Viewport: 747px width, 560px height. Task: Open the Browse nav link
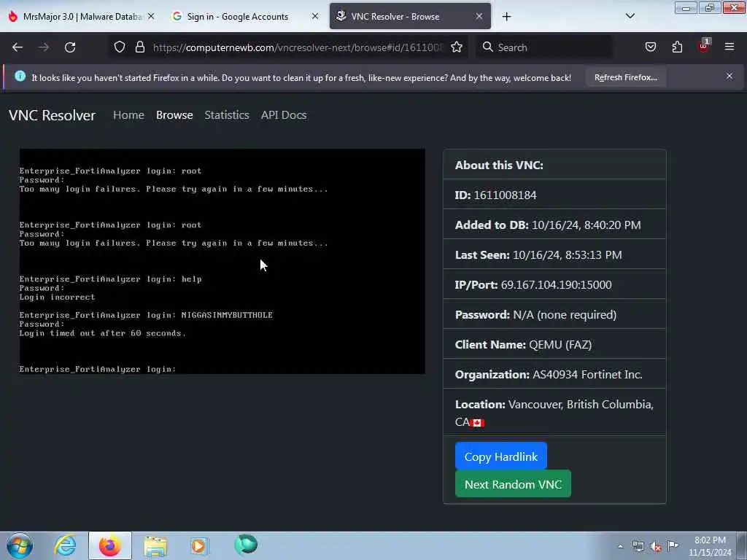[x=174, y=115]
